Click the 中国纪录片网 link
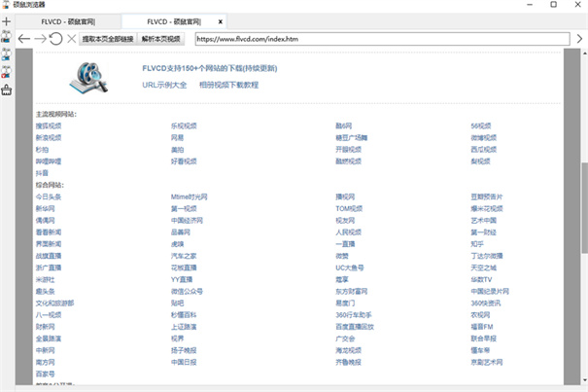The image size is (588, 392). [490, 292]
